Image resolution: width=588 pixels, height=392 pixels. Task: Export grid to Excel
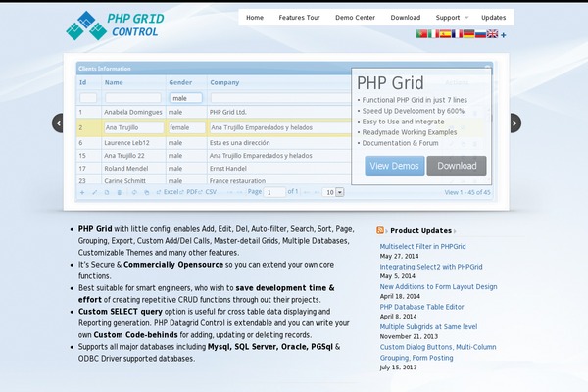pos(168,192)
